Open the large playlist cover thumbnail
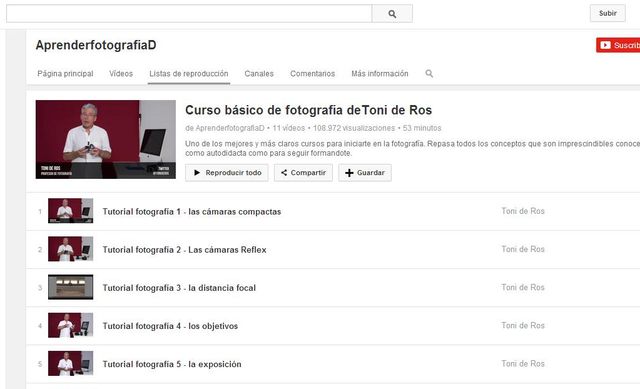Screen dimensions: 640x389 [106, 139]
